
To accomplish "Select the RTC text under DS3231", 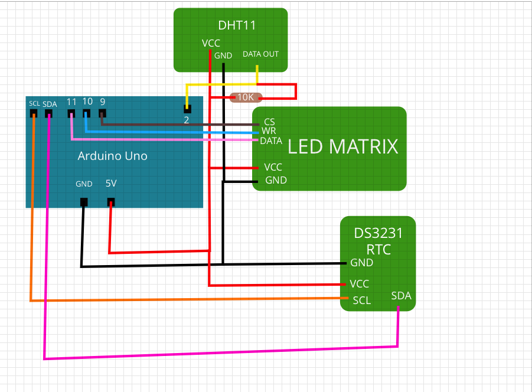I will [x=378, y=250].
